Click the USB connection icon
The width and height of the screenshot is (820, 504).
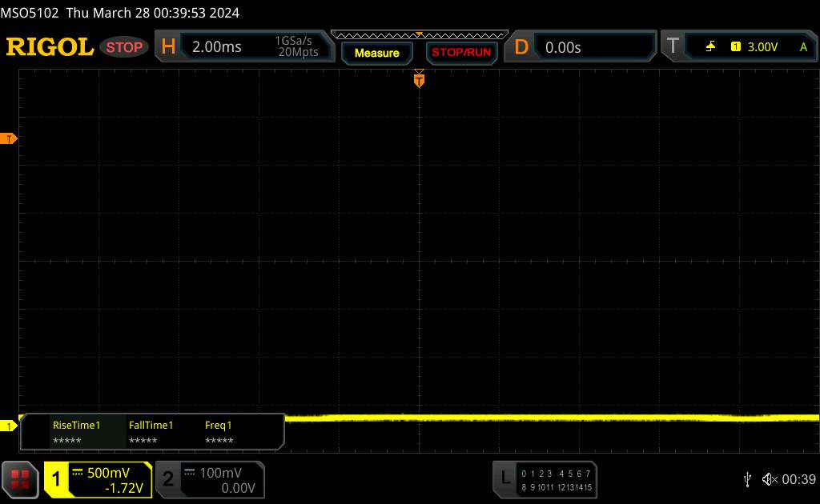[x=747, y=479]
